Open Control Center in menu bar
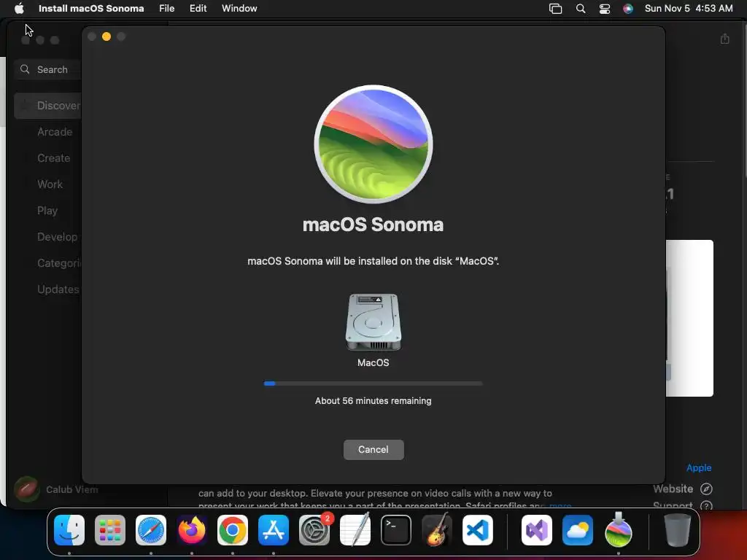 coord(605,9)
